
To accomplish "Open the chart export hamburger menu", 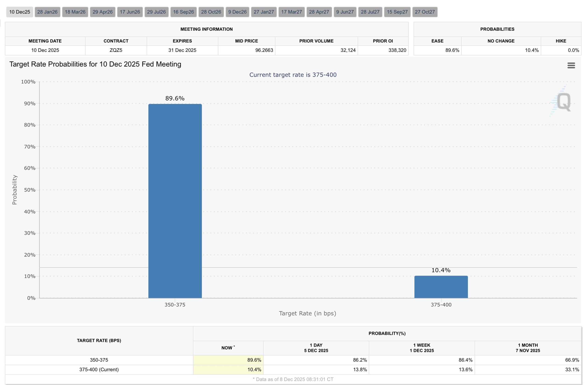I will 571,65.
